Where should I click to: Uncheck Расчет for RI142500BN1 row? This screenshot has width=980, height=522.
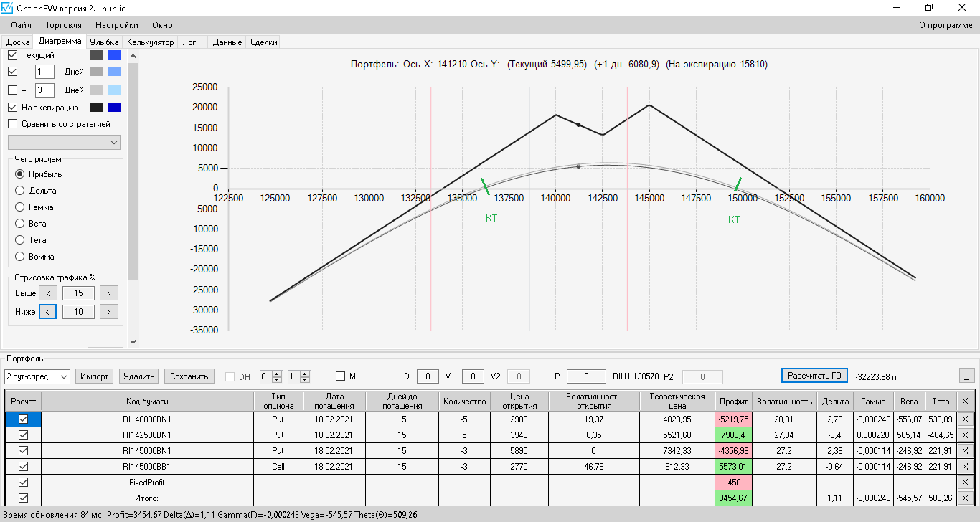[x=23, y=435]
